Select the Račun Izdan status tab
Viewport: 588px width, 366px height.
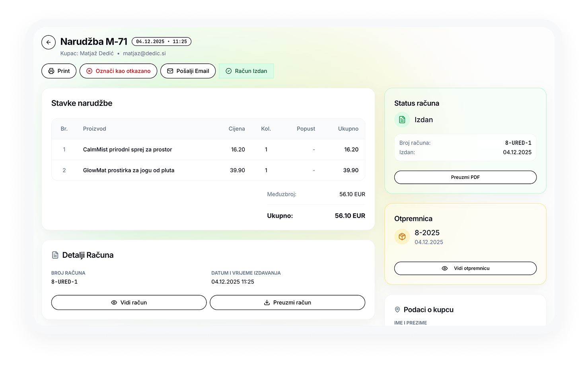click(246, 71)
